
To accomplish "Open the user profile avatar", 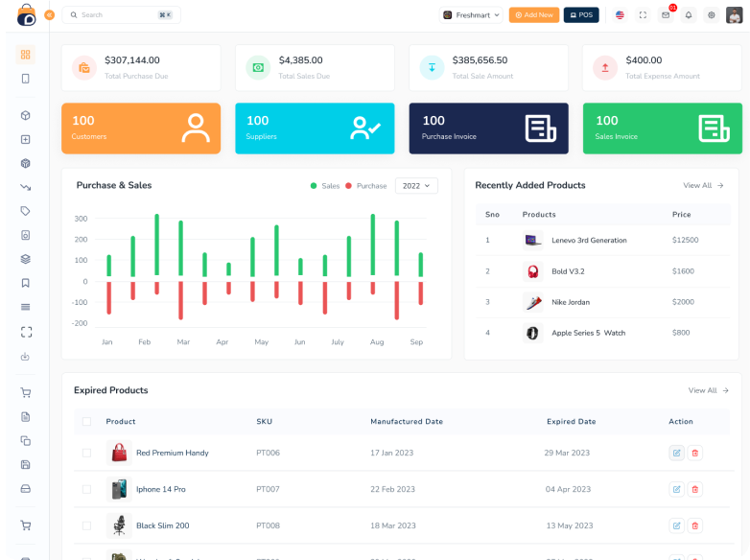I will point(735,15).
